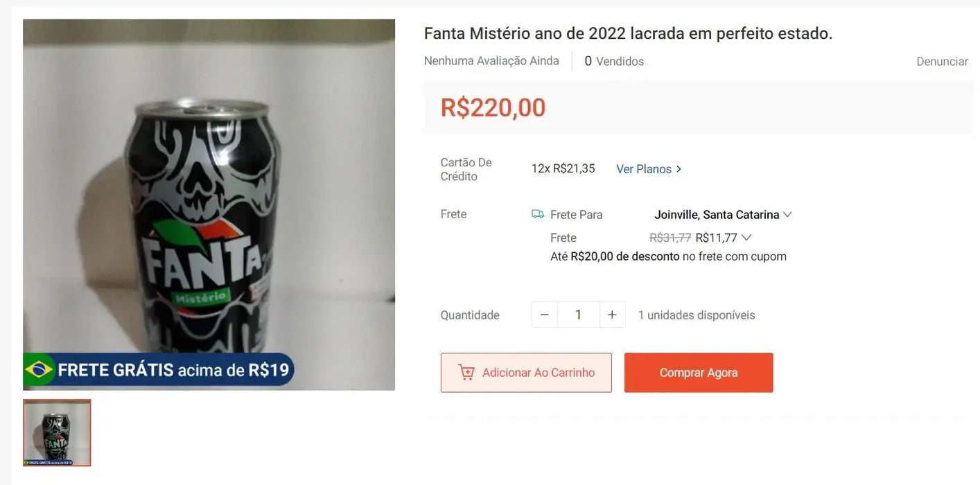
Task: Click the shopping cart icon
Action: coord(466,373)
